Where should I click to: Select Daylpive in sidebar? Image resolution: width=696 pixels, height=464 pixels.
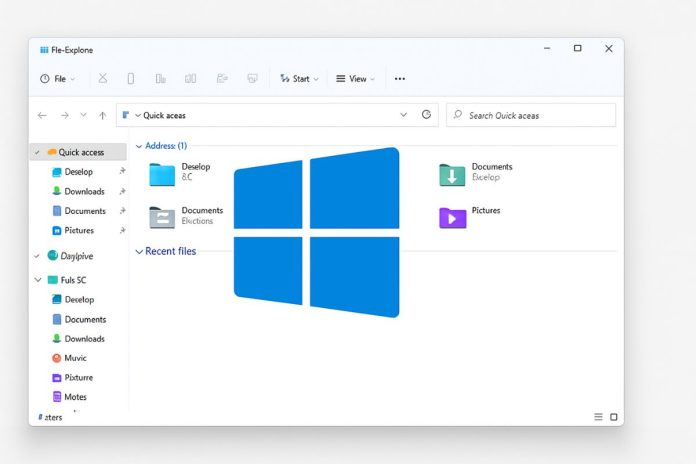[x=71, y=256]
